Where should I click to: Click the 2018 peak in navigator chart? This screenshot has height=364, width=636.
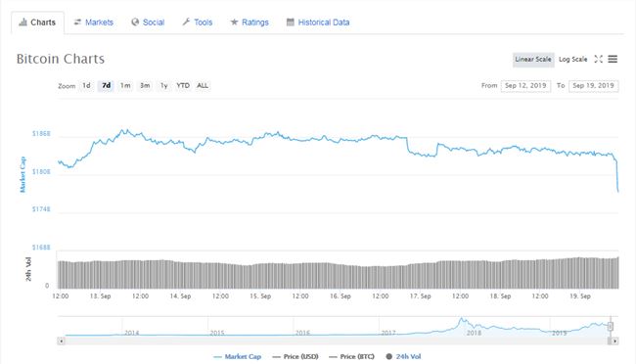[x=461, y=320]
